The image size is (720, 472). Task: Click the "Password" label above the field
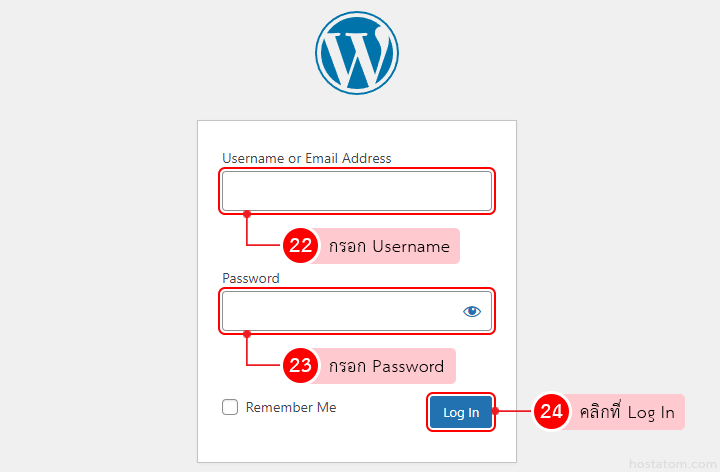click(251, 278)
